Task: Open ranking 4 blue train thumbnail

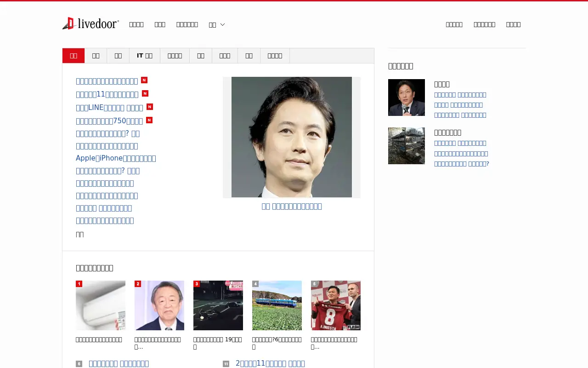Action: [x=277, y=305]
